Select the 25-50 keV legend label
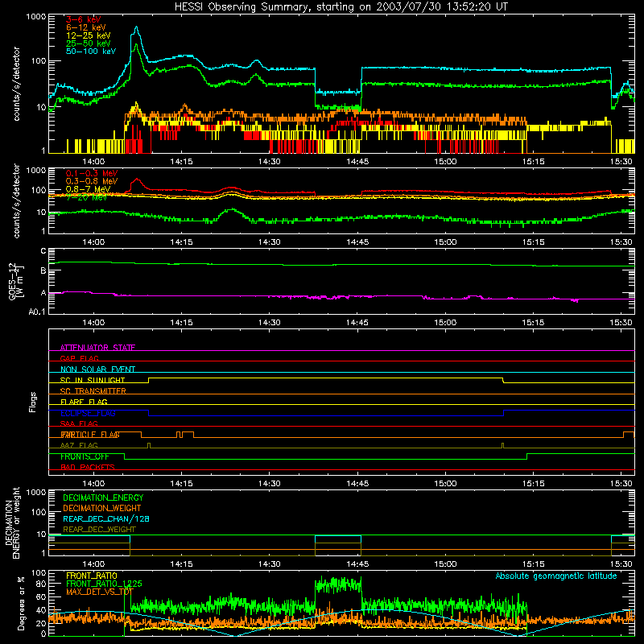This screenshot has width=644, height=644. coord(88,43)
